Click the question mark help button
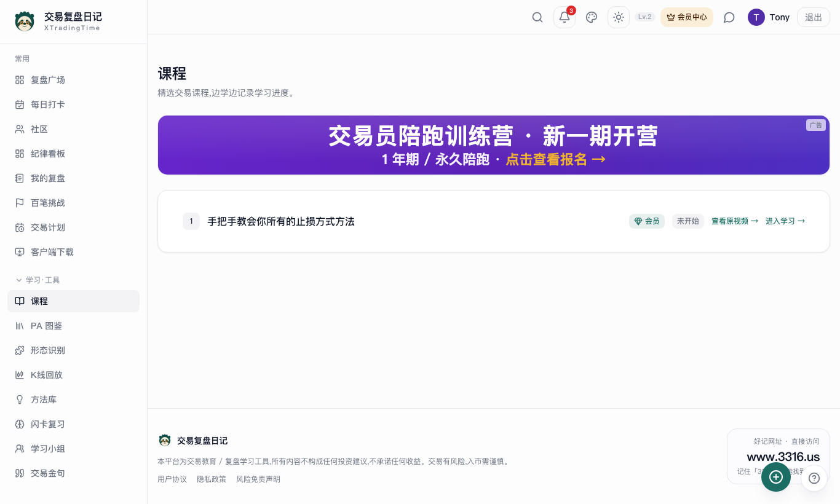Viewport: 840px width, 504px height. (x=814, y=478)
